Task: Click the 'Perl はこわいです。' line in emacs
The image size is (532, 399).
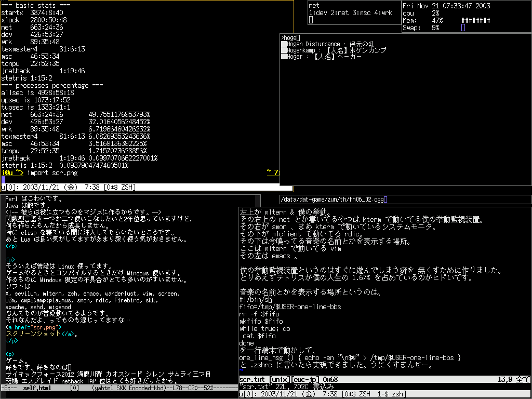Action: [x=34, y=199]
